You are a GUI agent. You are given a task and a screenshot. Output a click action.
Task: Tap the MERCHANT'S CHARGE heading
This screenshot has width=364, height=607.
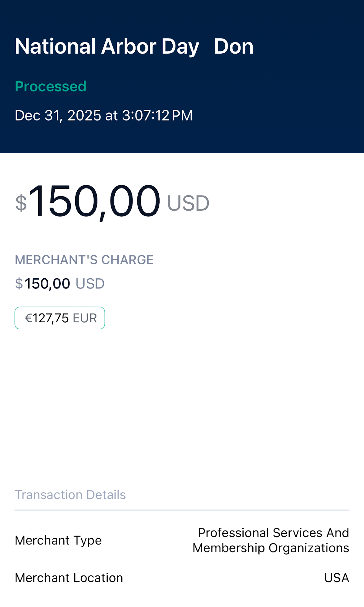[84, 260]
